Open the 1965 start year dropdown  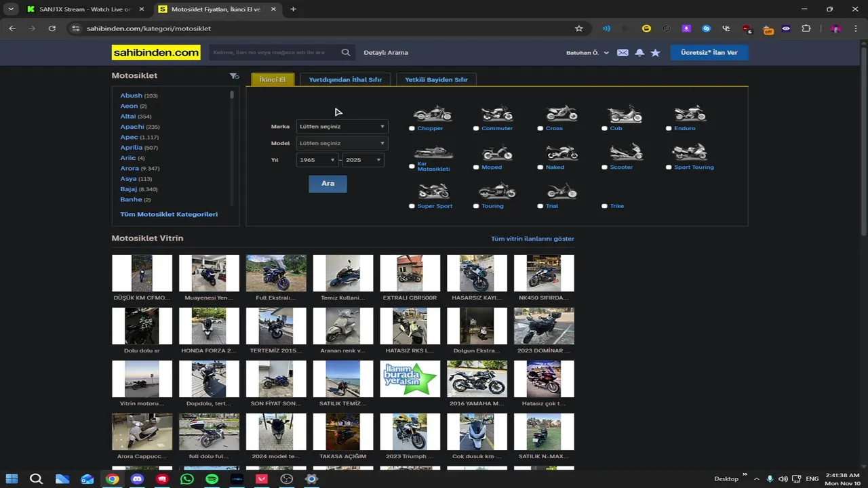317,160
